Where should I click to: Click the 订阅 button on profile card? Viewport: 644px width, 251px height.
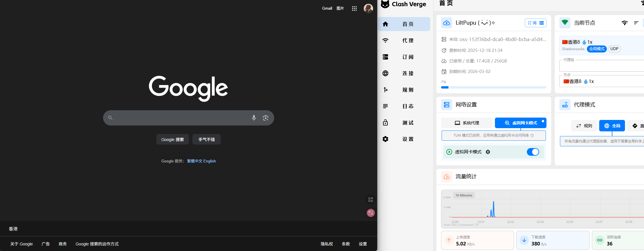coord(535,23)
